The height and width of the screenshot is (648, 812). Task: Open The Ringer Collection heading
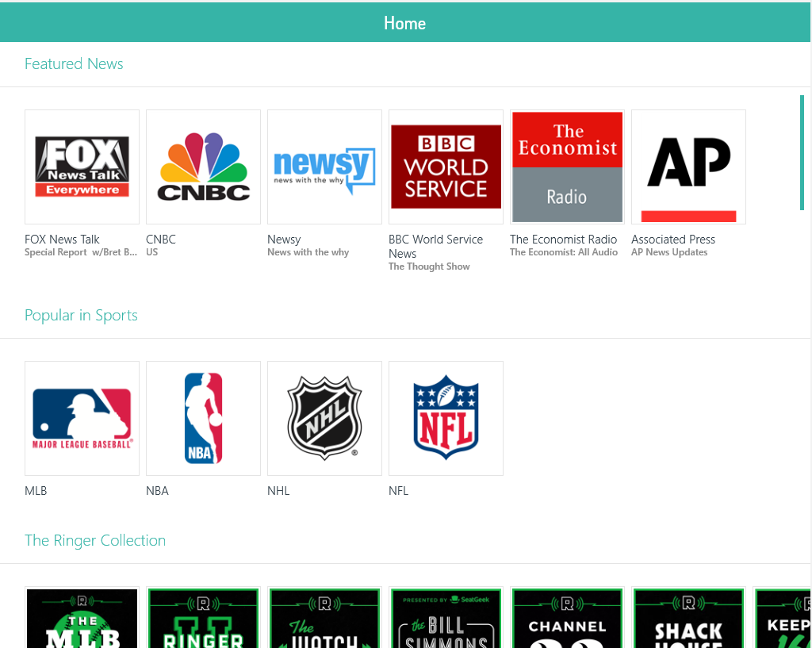pos(95,540)
